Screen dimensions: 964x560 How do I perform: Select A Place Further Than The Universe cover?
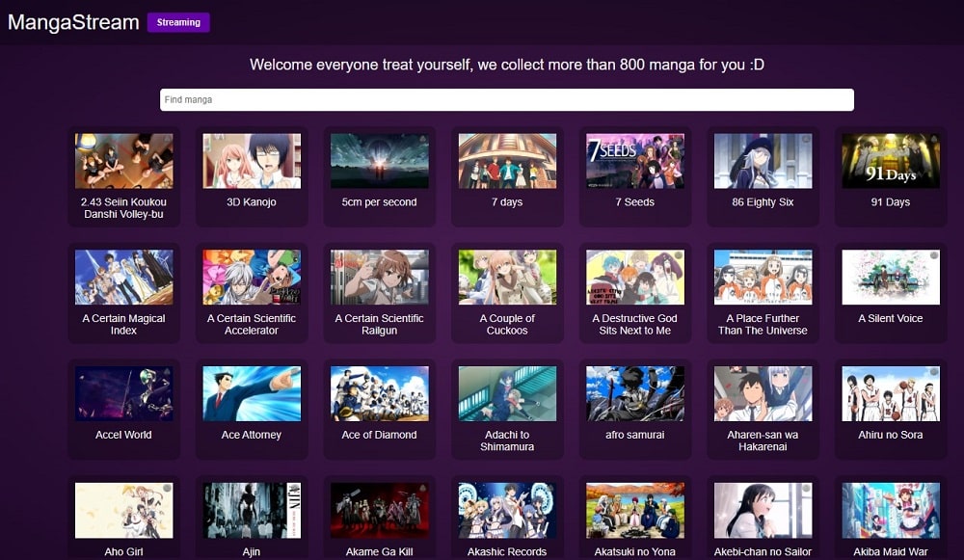pos(763,278)
